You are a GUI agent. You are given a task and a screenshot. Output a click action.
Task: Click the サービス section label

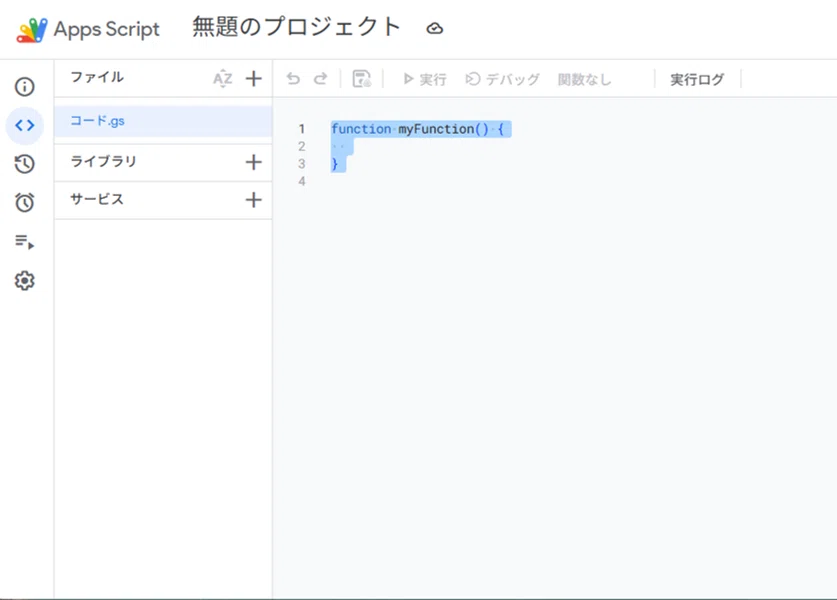coord(97,199)
